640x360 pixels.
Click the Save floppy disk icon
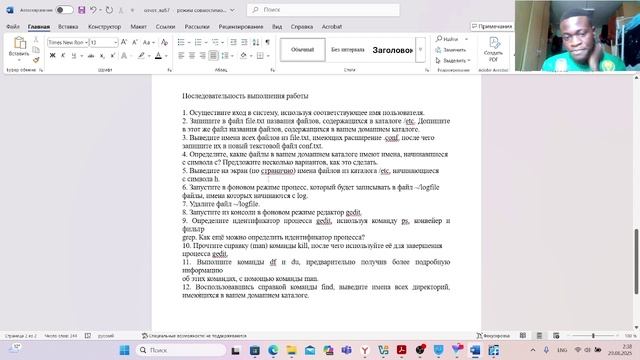click(82, 10)
